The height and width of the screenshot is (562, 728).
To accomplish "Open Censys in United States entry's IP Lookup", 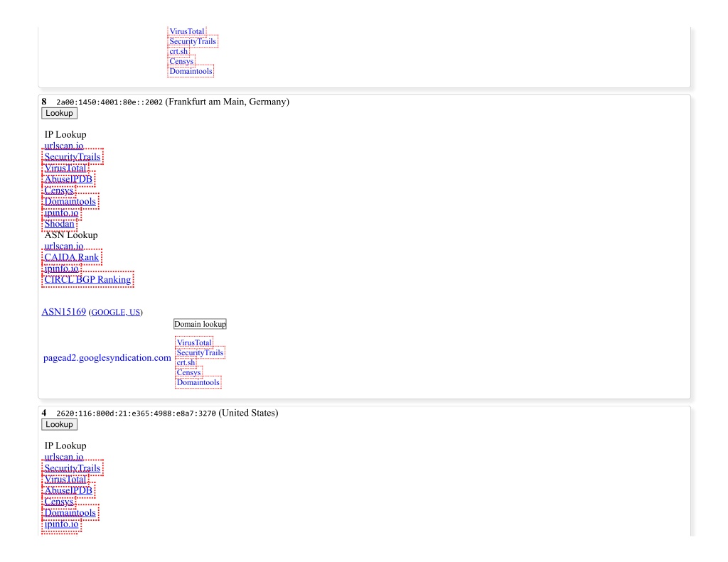I will coord(58,502).
